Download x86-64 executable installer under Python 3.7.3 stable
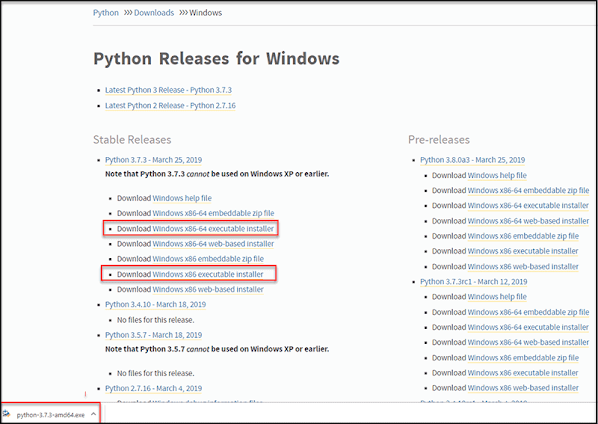598x424 pixels. pyautogui.click(x=213, y=229)
